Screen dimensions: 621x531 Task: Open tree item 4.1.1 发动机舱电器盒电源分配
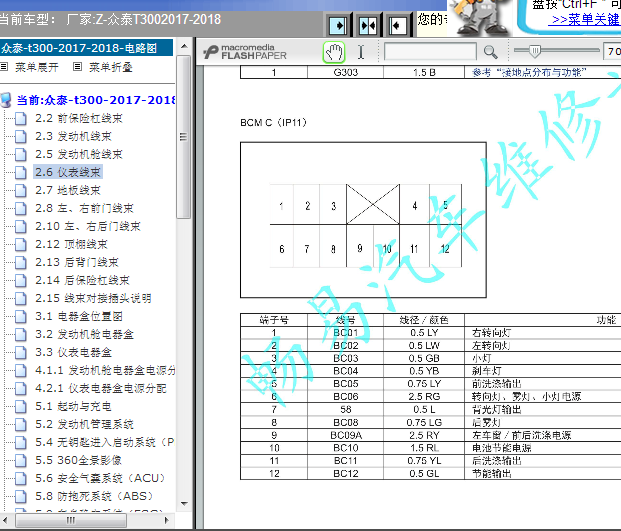tap(105, 370)
